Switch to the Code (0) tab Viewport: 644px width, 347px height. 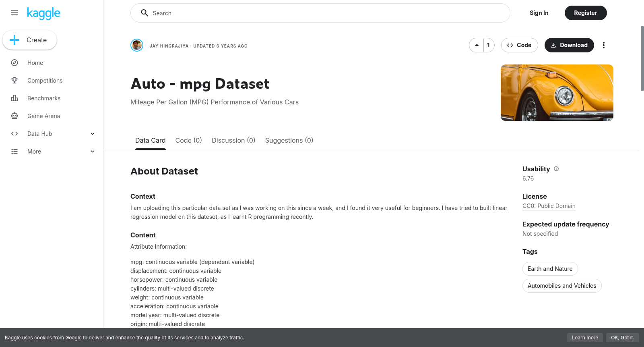click(x=188, y=140)
